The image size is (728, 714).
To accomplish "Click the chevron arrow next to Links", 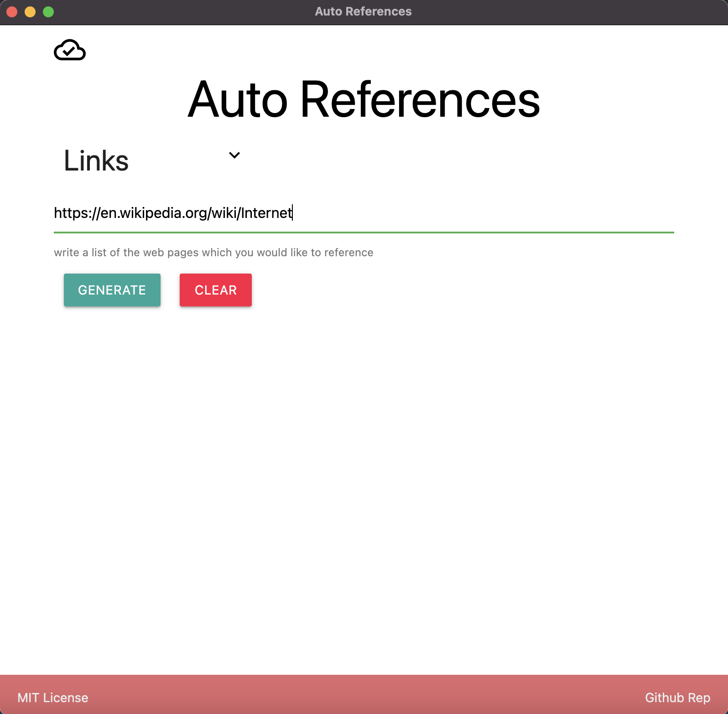I will 234,155.
